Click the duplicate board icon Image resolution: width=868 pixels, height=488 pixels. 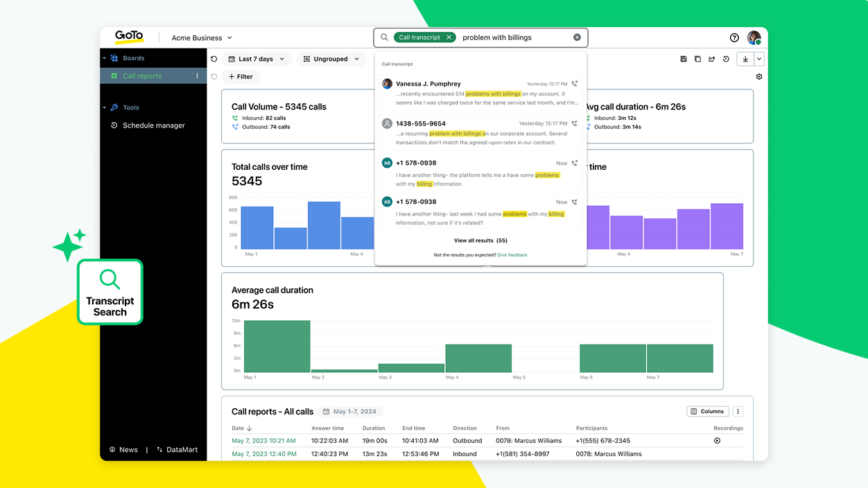pyautogui.click(x=697, y=59)
